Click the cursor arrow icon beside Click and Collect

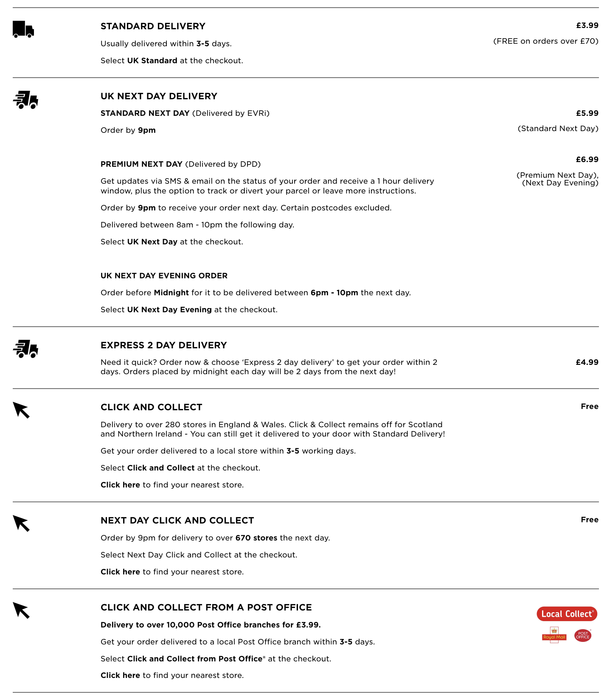click(21, 410)
